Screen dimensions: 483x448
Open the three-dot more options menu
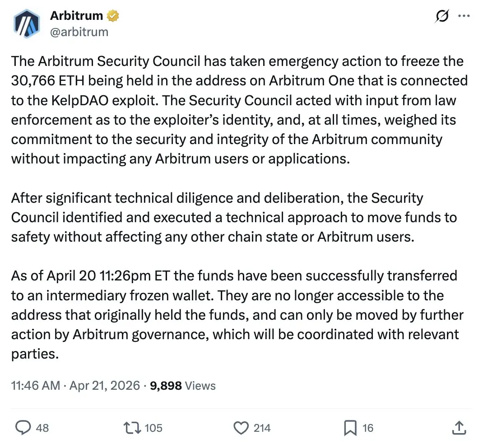click(464, 16)
